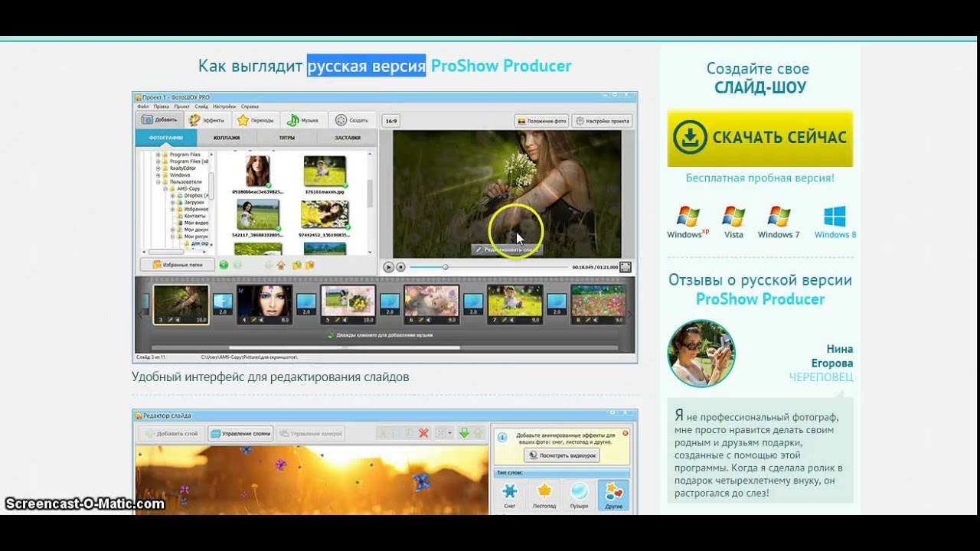
Task: Open the Переходы section with star icon
Action: click(x=256, y=120)
